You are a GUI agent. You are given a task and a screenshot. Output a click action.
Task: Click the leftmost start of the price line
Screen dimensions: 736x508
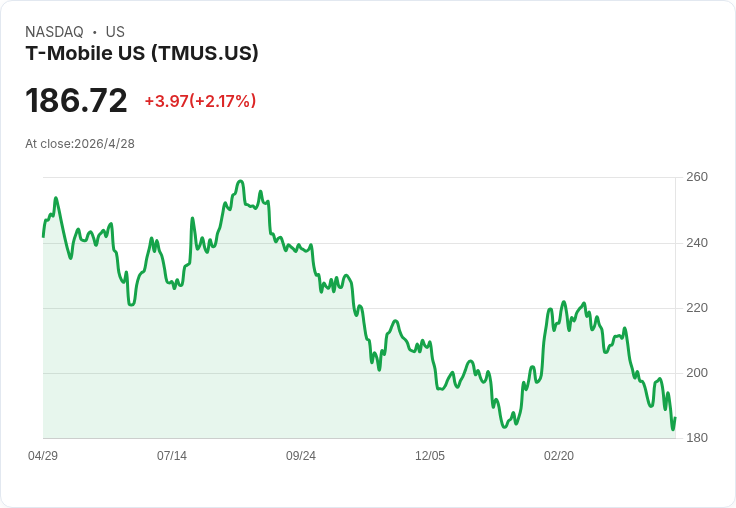(x=43, y=236)
